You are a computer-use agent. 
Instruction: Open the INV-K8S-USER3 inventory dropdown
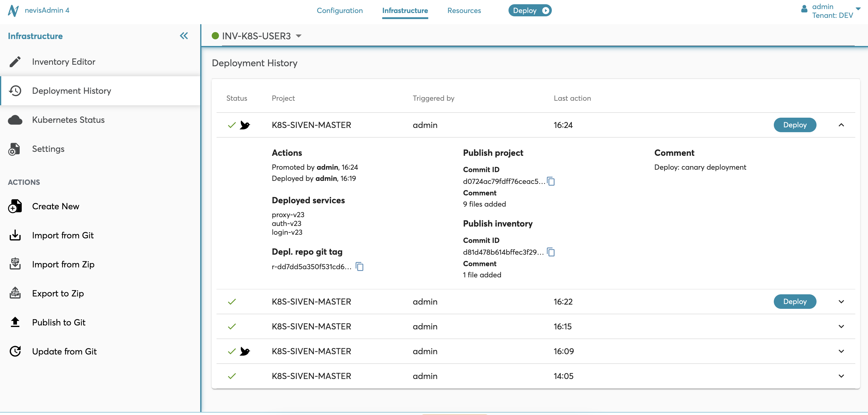(299, 36)
